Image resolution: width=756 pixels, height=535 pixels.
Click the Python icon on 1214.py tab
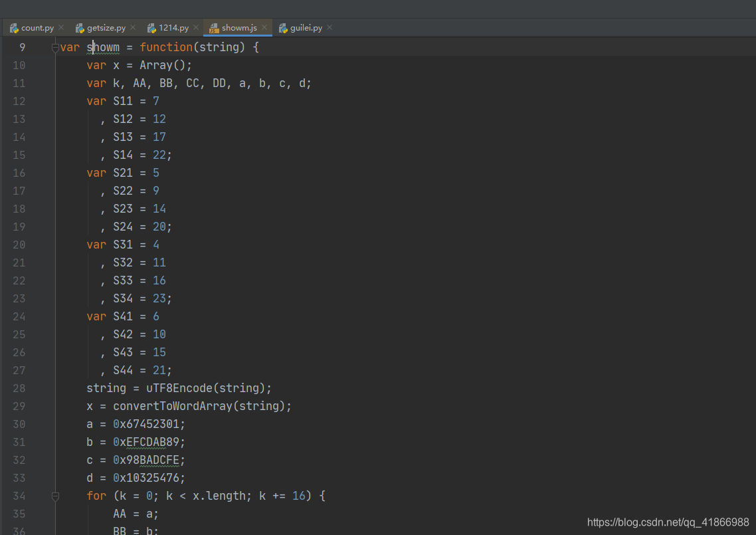152,29
